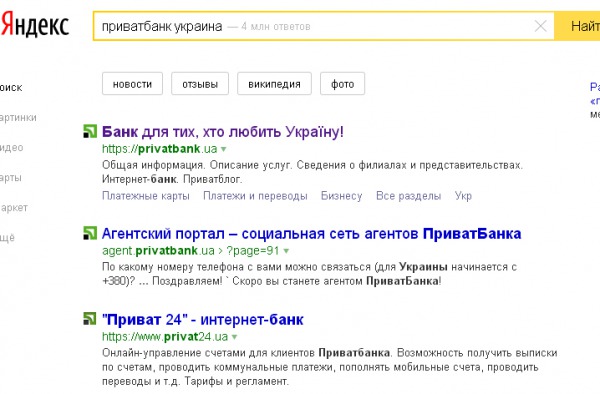Open the agent.privatbank.ua URL link

158,251
